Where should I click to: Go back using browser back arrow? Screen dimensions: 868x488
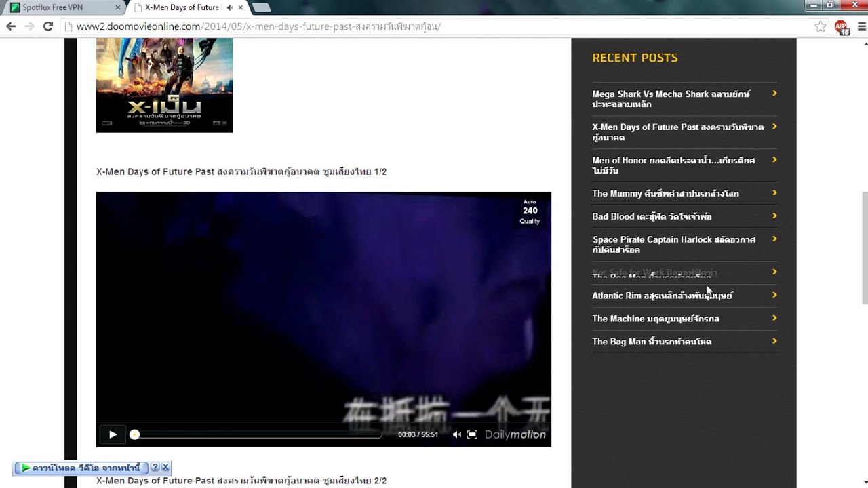pyautogui.click(x=11, y=26)
